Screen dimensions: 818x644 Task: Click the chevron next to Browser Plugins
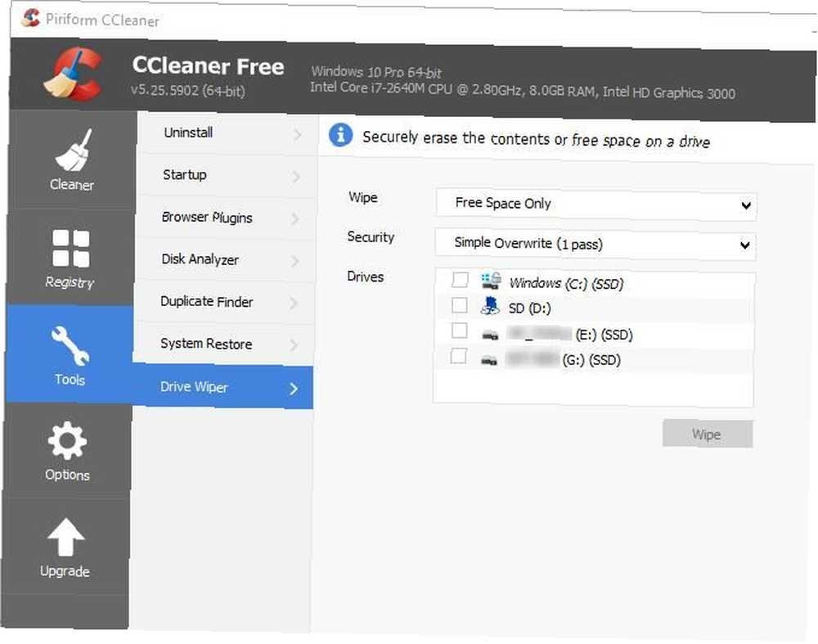[295, 218]
